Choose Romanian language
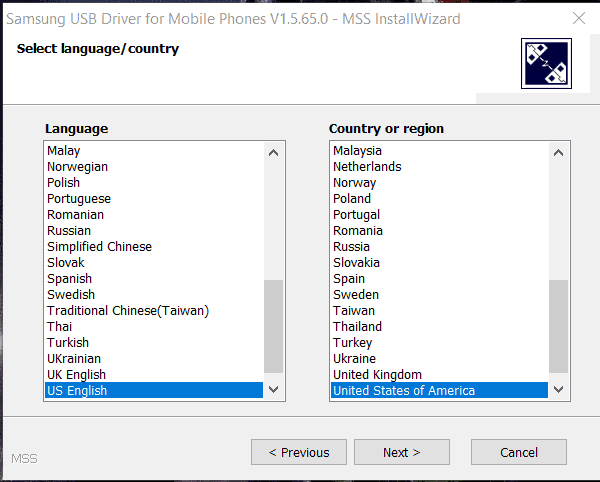 pyautogui.click(x=154, y=215)
